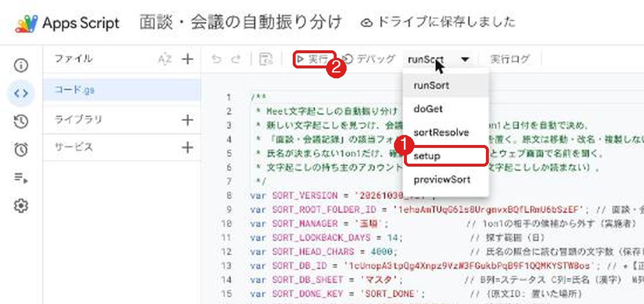Add a service with plus icon
644x304 pixels.
point(187,147)
